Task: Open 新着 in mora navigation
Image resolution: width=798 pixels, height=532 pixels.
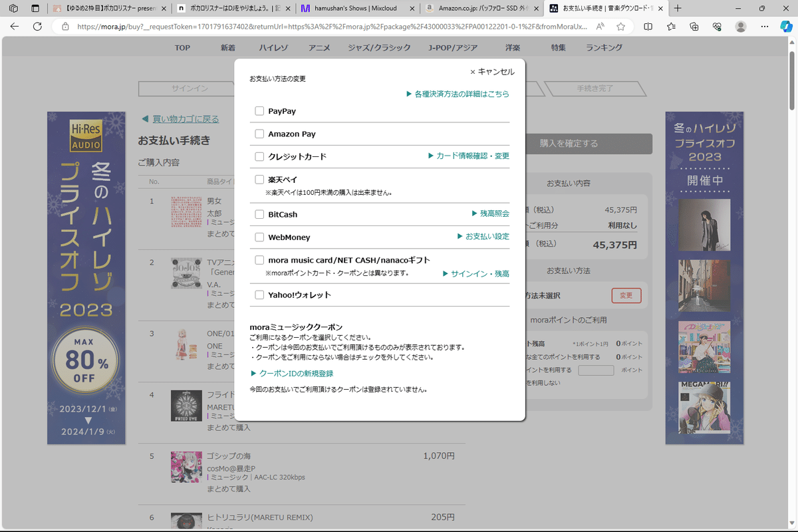Action: 228,48
